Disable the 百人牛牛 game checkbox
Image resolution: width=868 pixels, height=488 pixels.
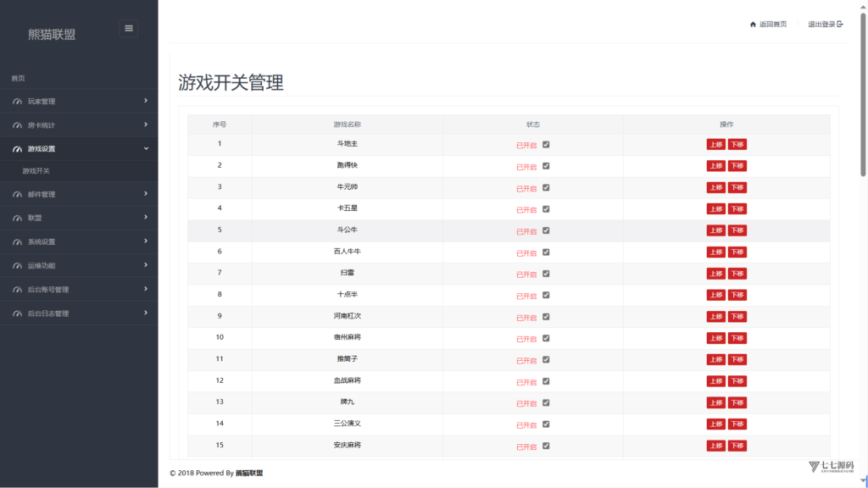coord(546,252)
